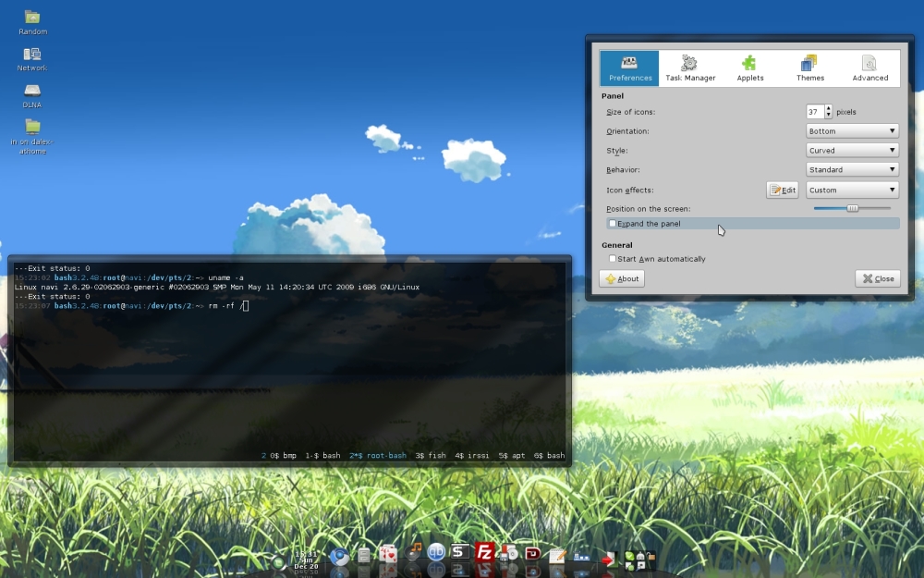Image resolution: width=924 pixels, height=578 pixels.
Task: Open the file cabinet icon in the dock
Action: coord(363,556)
